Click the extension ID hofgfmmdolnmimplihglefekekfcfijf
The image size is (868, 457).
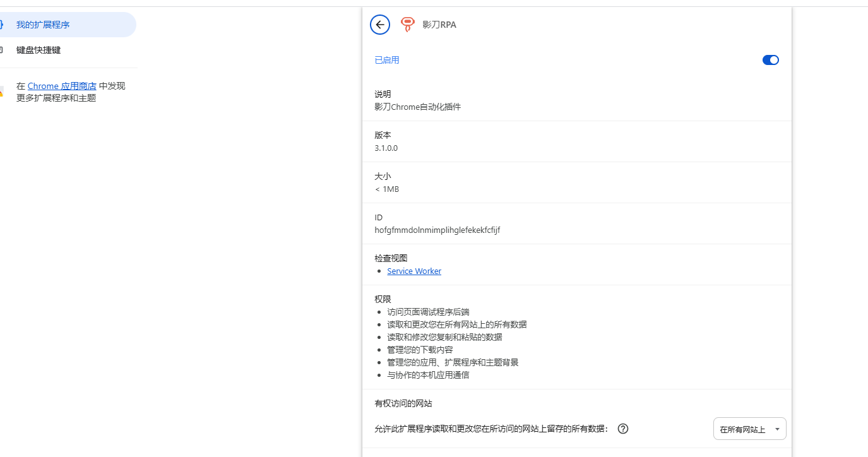(x=437, y=230)
